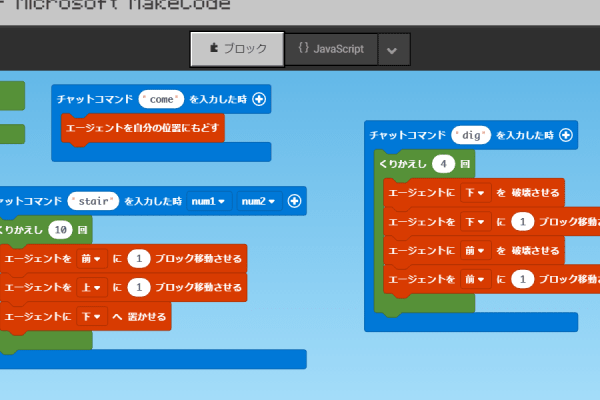Edit the repeat count 4 value
Screen dimensions: 600x400
(x=443, y=164)
